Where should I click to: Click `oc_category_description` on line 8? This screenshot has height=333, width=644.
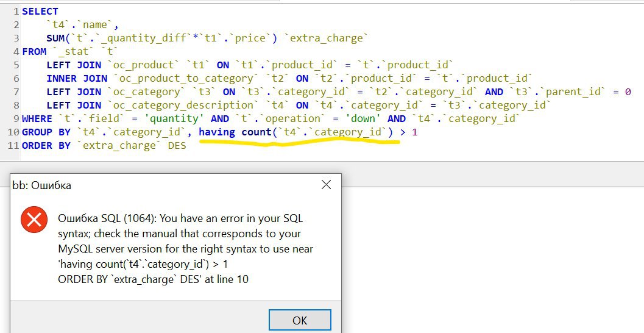(x=183, y=106)
